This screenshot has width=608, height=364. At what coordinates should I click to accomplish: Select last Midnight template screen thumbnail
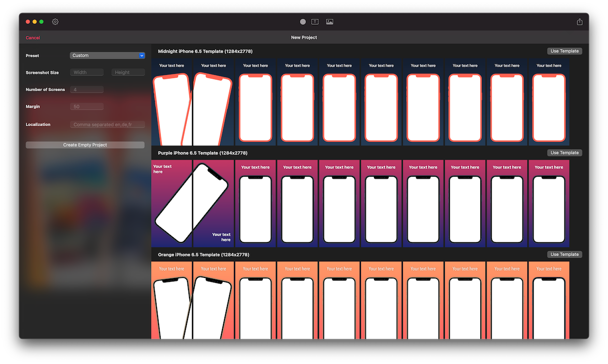[549, 103]
